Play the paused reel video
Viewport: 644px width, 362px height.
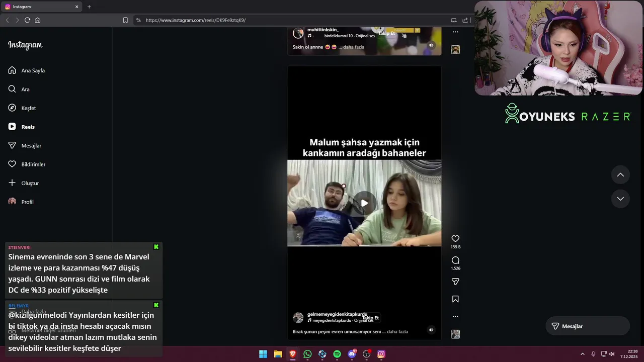(364, 203)
